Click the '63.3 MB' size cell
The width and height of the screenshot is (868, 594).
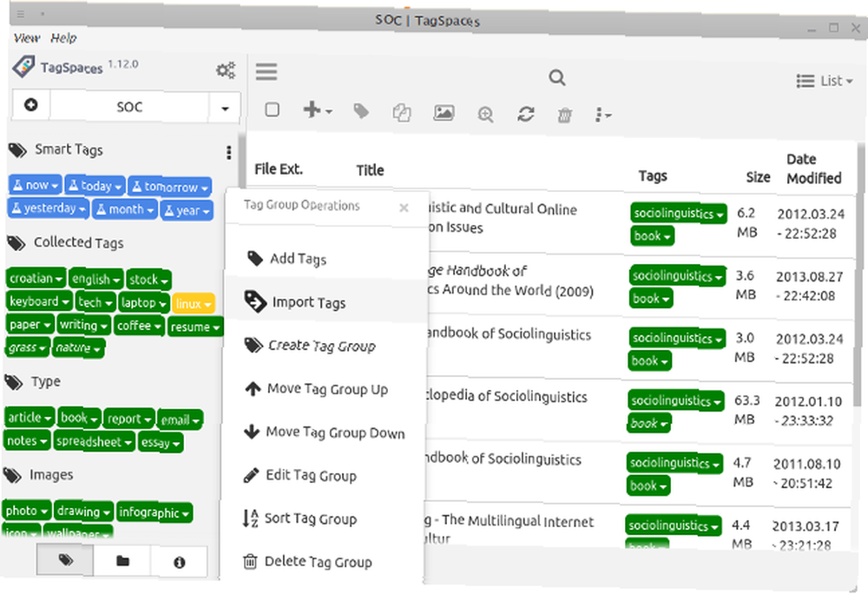(746, 410)
